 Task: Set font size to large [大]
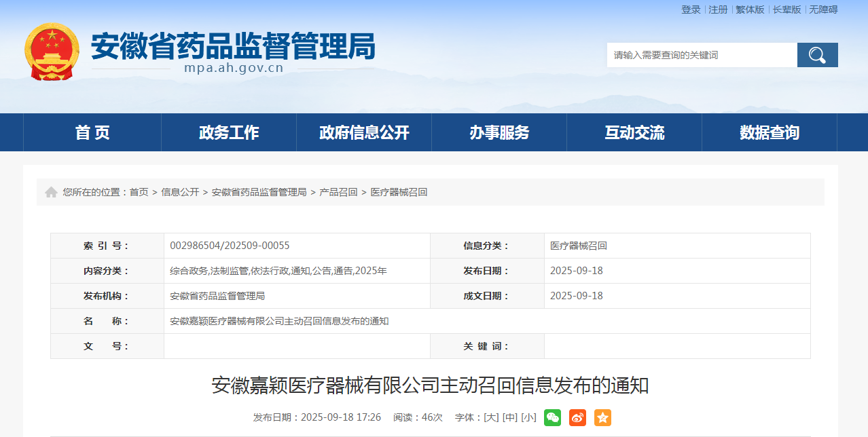490,417
